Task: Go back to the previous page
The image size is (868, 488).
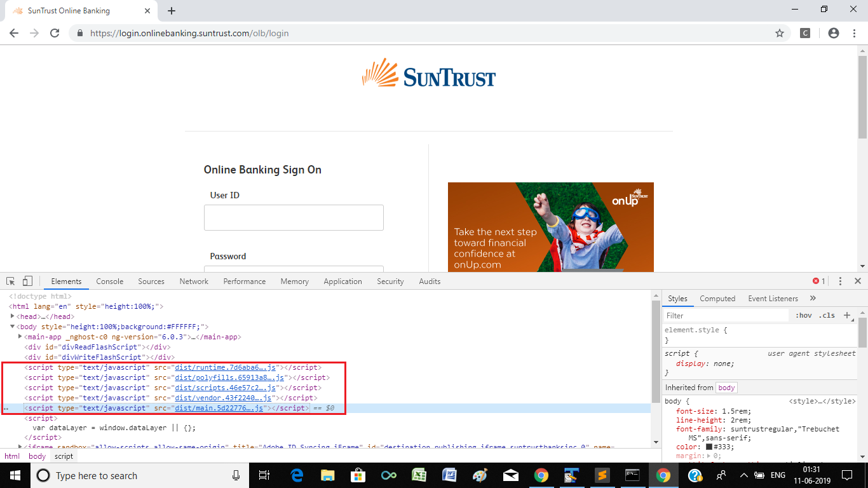Action: [x=14, y=33]
